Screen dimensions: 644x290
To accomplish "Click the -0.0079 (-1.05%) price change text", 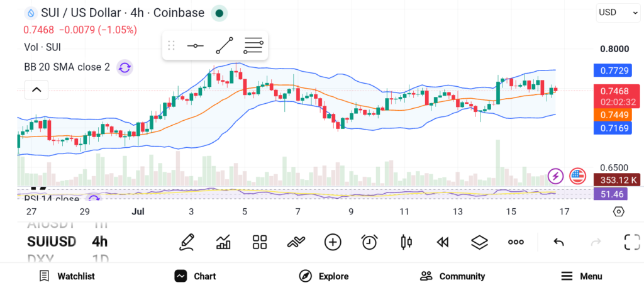I will [x=98, y=30].
